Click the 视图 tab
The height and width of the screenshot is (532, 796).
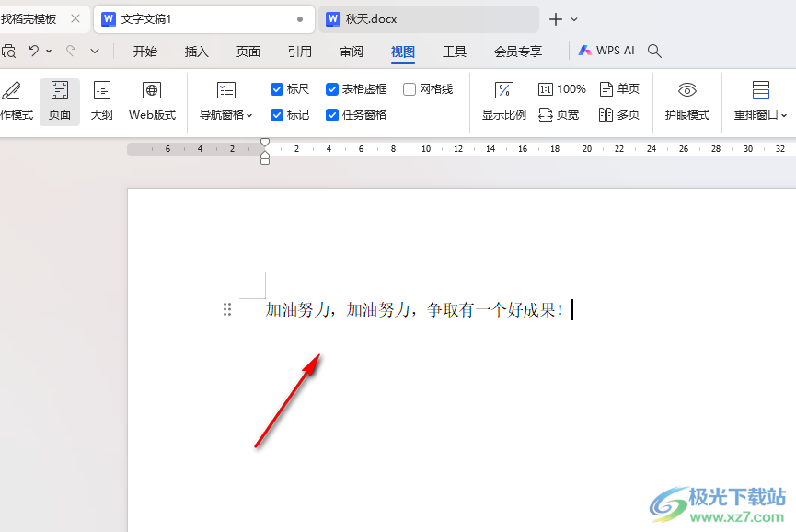(x=403, y=52)
